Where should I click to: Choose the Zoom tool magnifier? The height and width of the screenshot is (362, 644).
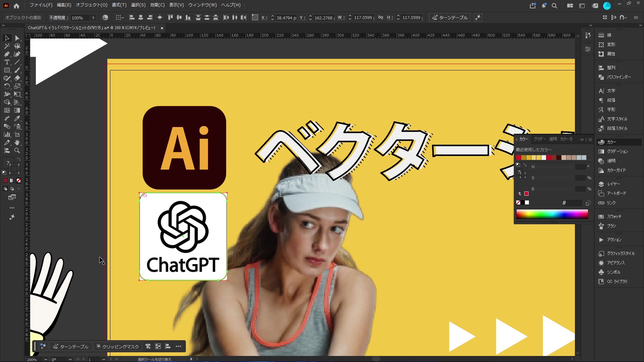pyautogui.click(x=17, y=151)
